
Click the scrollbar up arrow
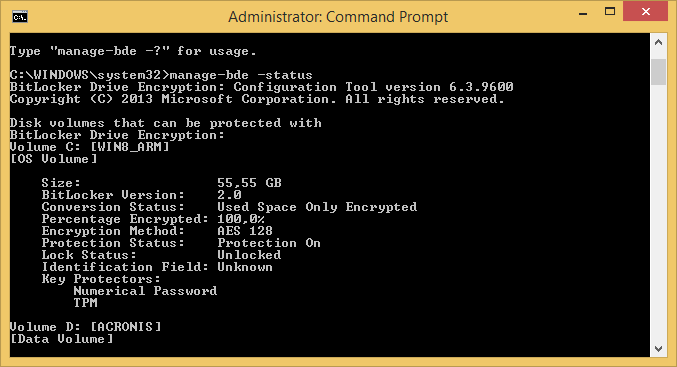coord(658,42)
